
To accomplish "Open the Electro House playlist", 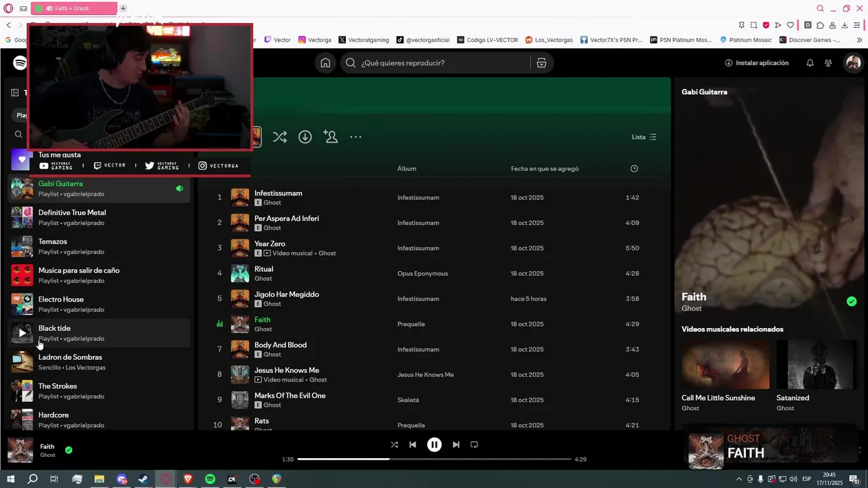I will [100, 304].
